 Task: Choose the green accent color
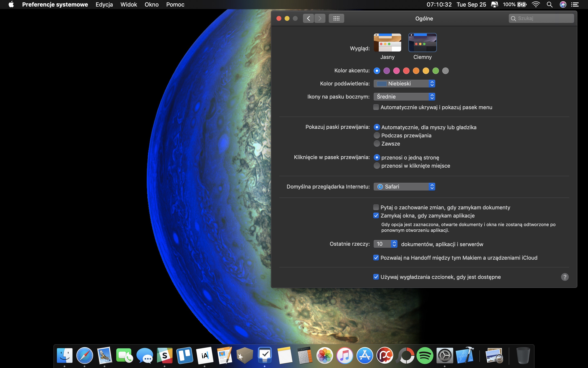tap(436, 71)
